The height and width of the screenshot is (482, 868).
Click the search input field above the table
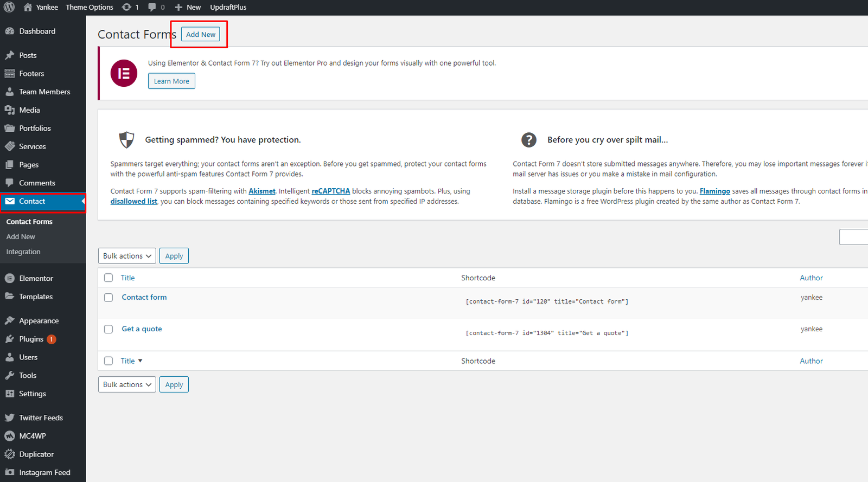point(854,237)
